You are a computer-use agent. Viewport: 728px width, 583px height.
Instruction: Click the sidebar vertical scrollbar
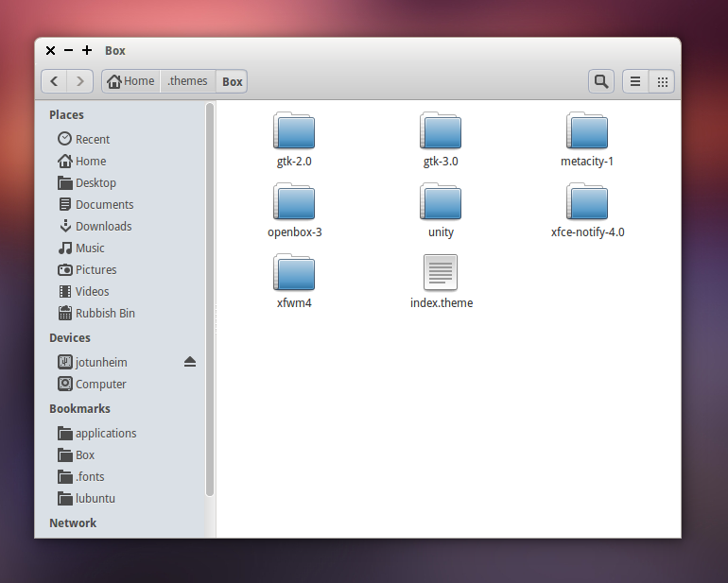[x=209, y=300]
